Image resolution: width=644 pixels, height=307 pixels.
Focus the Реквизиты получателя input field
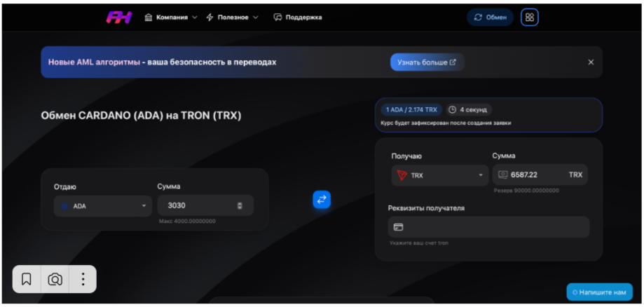click(x=488, y=227)
